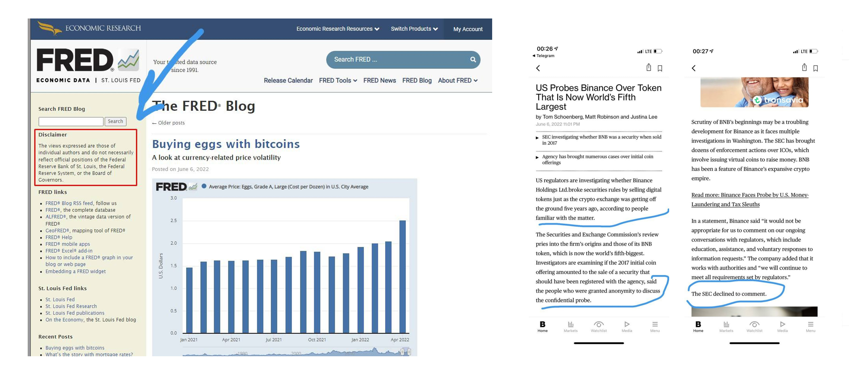Image resolution: width=868 pixels, height=375 pixels.
Task: Open About FRED dropdown menu
Action: click(x=458, y=80)
